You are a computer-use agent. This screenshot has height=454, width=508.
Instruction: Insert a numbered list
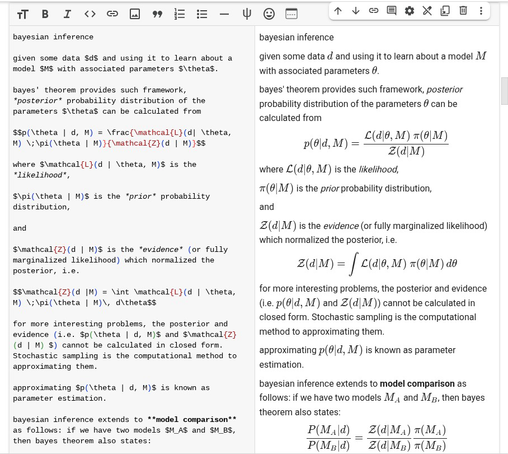click(180, 14)
